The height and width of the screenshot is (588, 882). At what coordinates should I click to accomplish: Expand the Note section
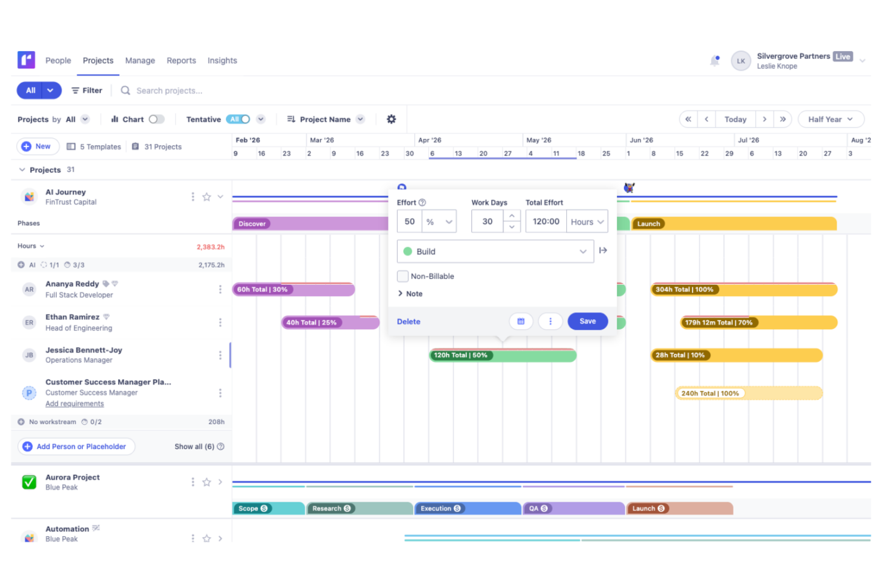pos(410,294)
